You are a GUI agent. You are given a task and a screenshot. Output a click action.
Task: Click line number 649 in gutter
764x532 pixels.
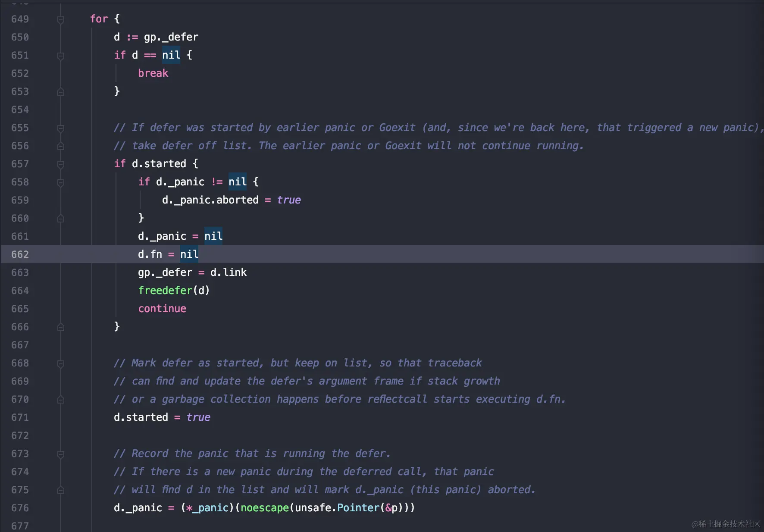click(x=20, y=19)
